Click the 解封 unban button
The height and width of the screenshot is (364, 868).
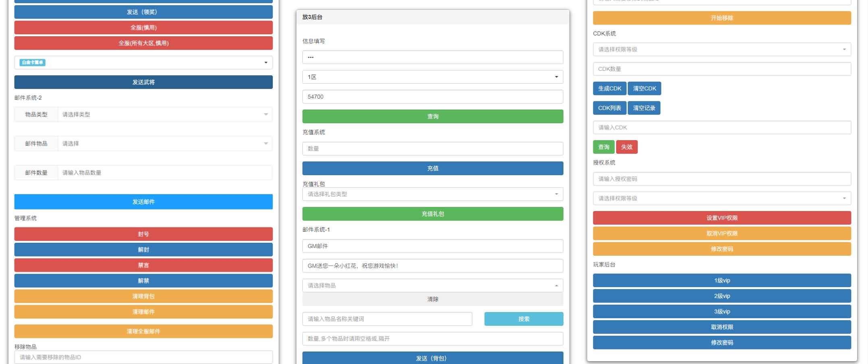coord(143,250)
